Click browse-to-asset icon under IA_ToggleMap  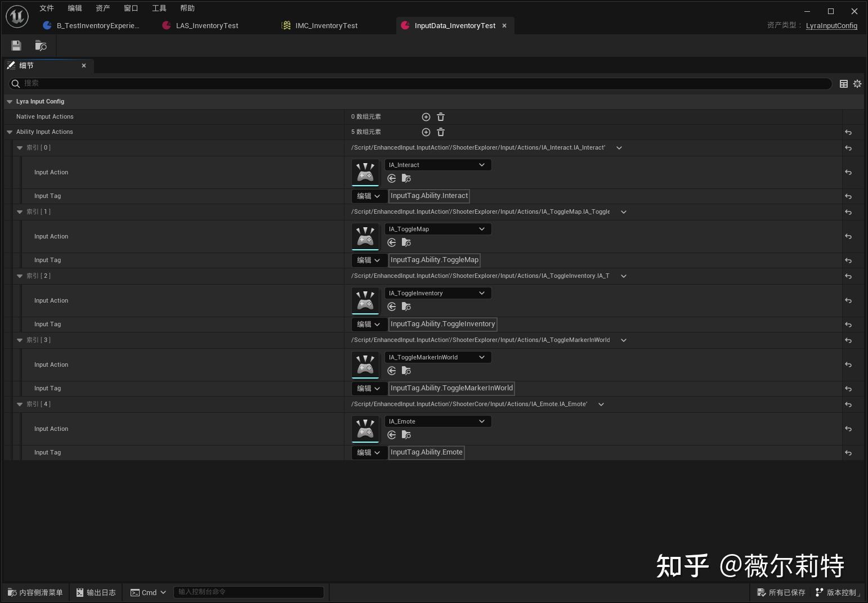click(406, 242)
